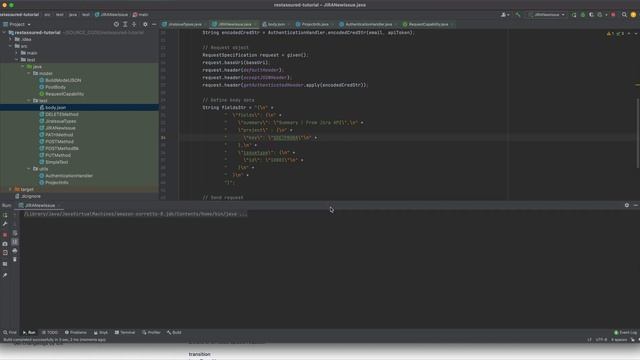Hide the Project tool window

pos(154,24)
